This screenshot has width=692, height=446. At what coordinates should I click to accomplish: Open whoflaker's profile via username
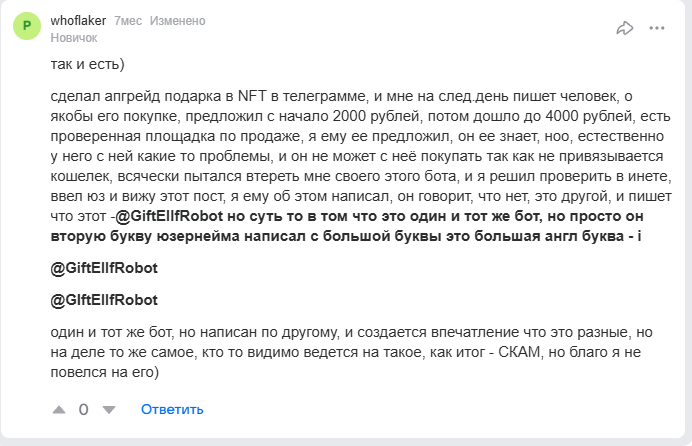click(78, 20)
